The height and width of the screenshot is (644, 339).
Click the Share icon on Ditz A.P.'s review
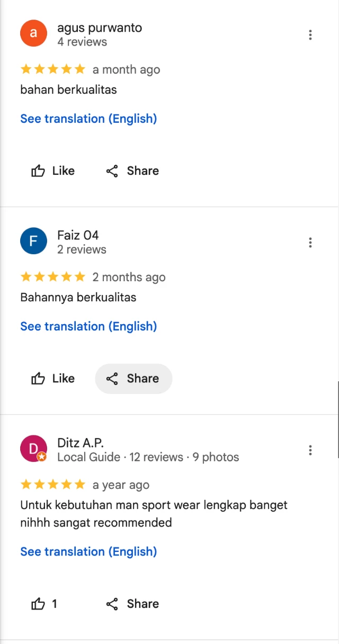click(x=112, y=604)
